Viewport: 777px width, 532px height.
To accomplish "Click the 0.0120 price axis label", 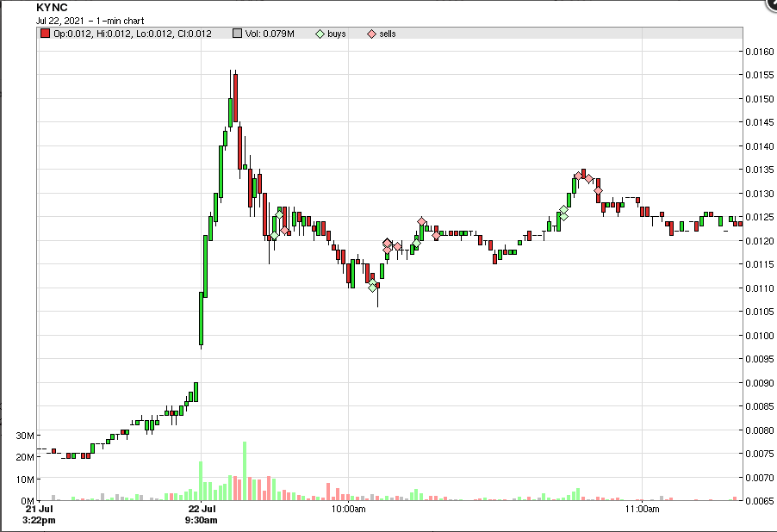I will coord(760,241).
